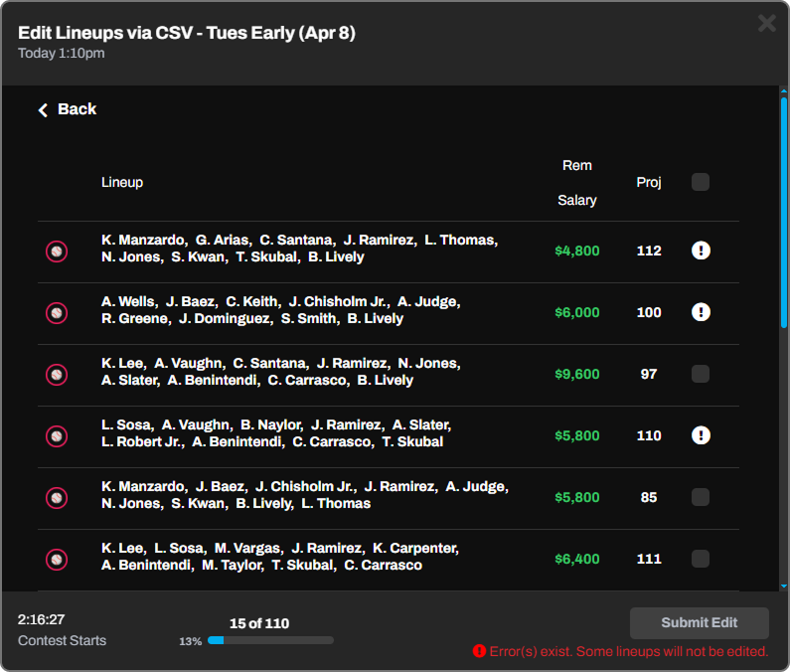Sort by the Proj column header
The image size is (790, 672).
tap(649, 182)
